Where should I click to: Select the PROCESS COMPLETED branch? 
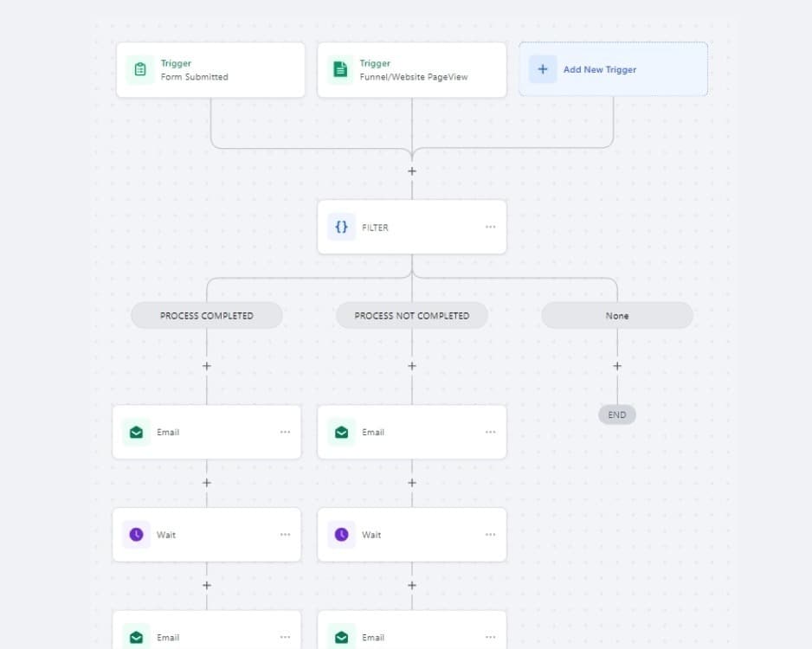[x=207, y=316]
